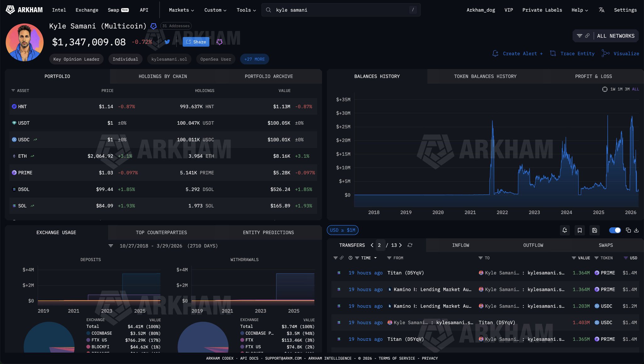This screenshot has width=644, height=364.
Task: Open the Tools dropdown
Action: pyautogui.click(x=246, y=10)
